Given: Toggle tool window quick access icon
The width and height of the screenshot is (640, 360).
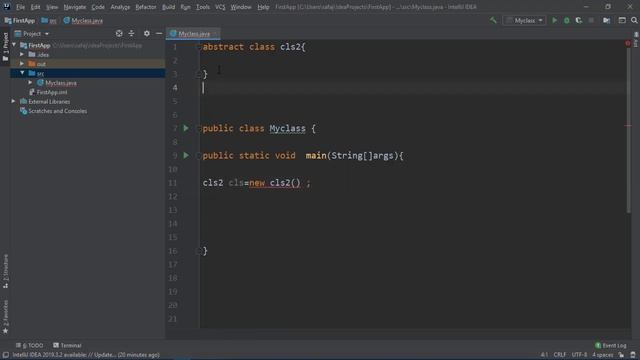Looking at the screenshot, I should pyautogui.click(x=6, y=355).
